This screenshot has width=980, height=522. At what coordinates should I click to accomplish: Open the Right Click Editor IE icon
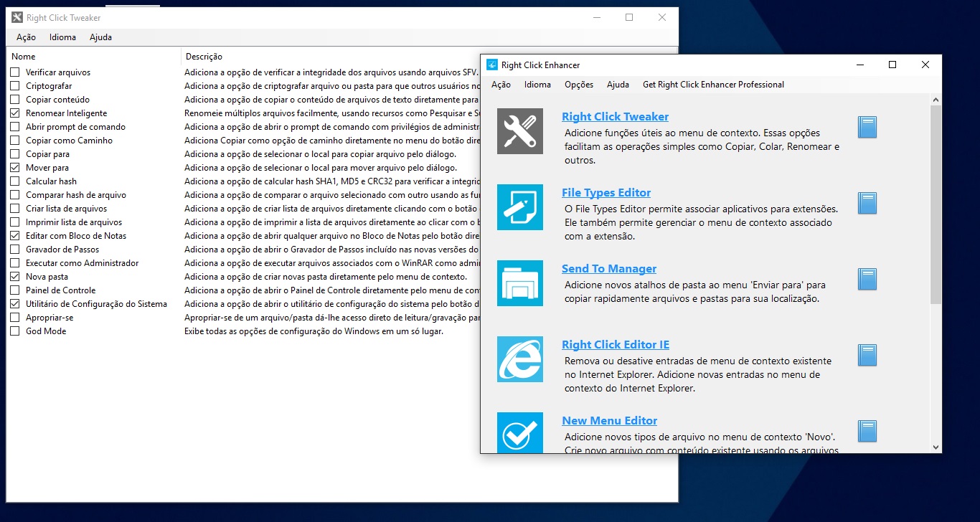tap(520, 359)
